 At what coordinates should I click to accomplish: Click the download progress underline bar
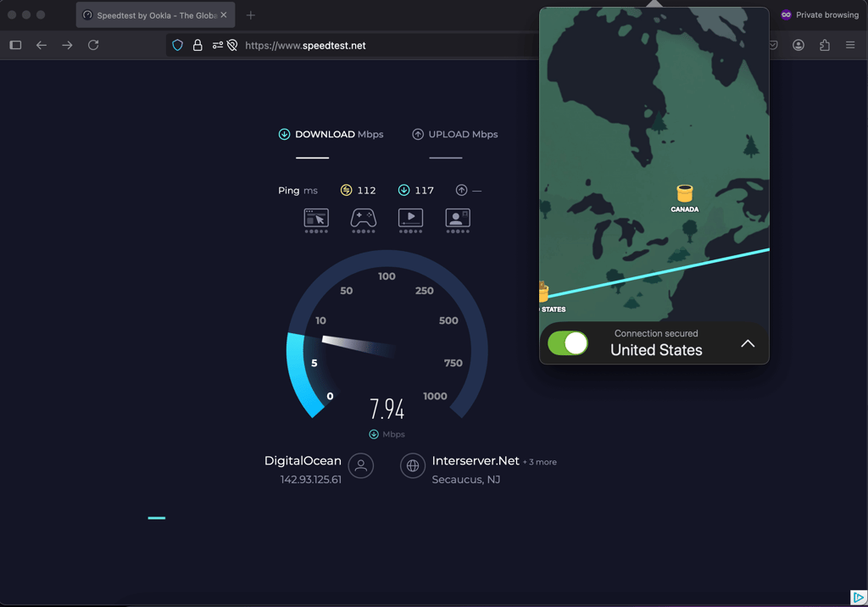[x=312, y=158]
